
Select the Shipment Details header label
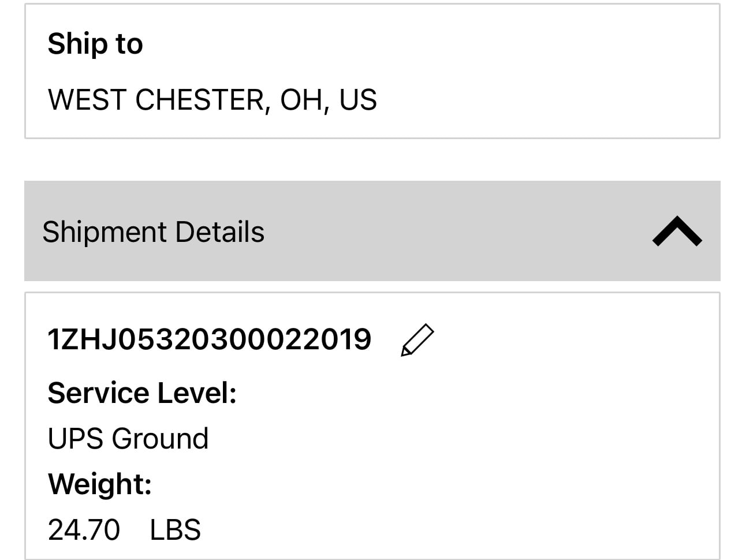coord(154,231)
